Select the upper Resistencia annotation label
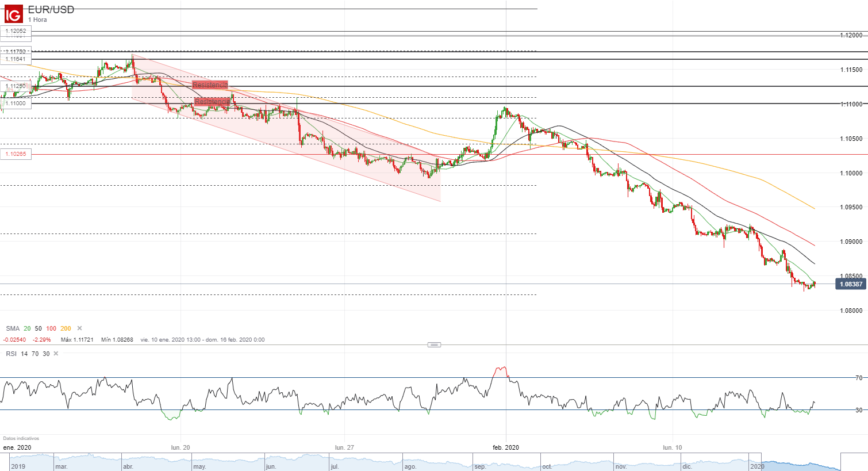868x471 pixels. point(210,85)
